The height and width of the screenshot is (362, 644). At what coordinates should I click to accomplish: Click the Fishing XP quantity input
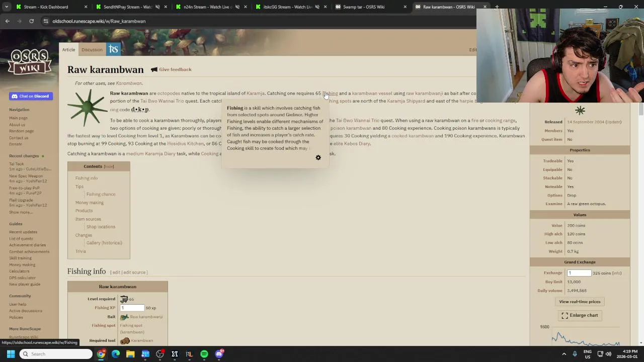[x=132, y=308]
